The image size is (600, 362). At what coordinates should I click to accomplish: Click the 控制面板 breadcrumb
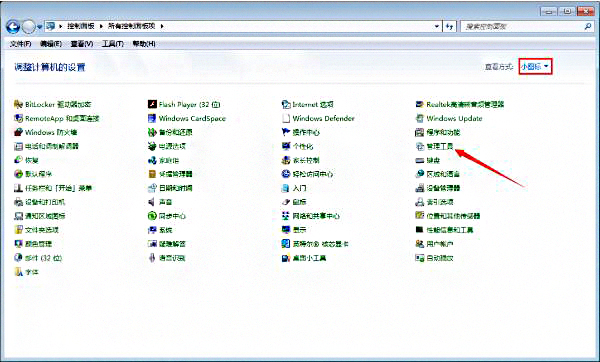point(81,26)
